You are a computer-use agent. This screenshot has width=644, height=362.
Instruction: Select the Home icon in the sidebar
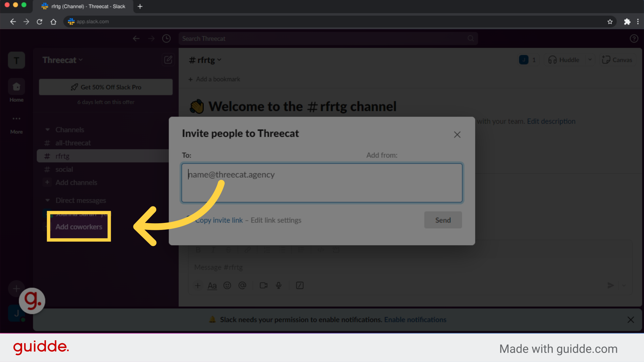pyautogui.click(x=16, y=86)
